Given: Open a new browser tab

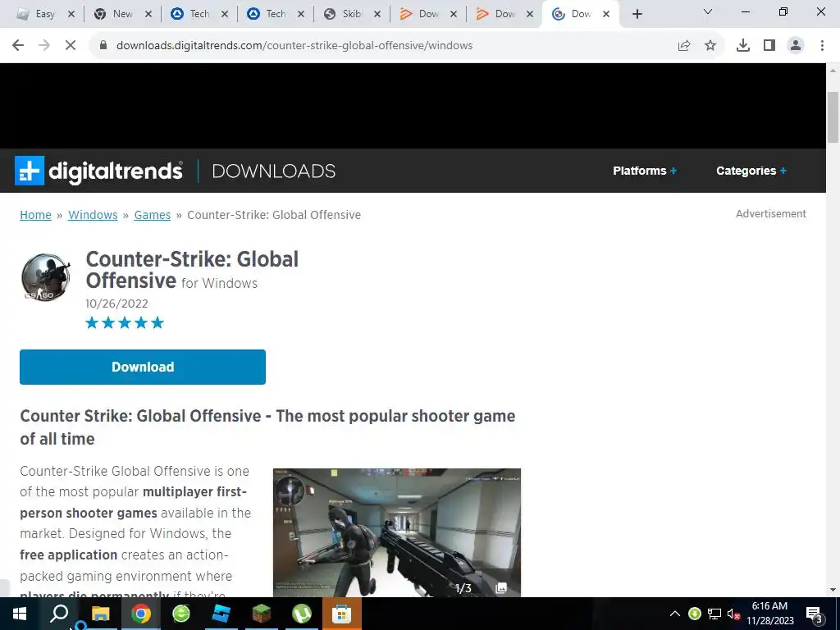Looking at the screenshot, I should coord(637,14).
